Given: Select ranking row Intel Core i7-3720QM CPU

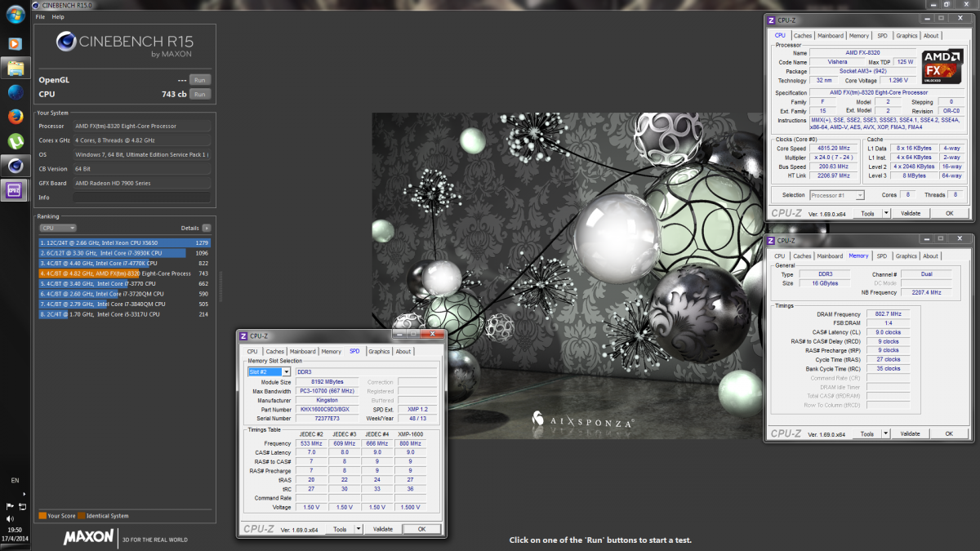Looking at the screenshot, I should point(125,294).
